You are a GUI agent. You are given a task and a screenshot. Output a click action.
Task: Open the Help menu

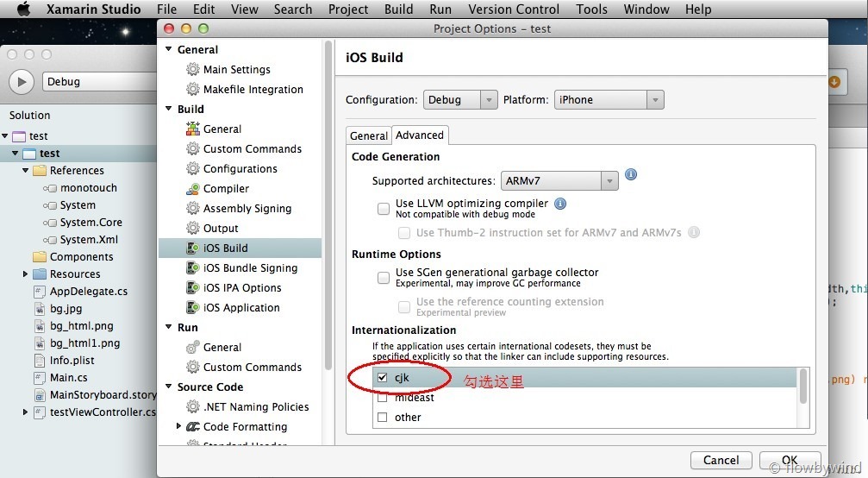[698, 9]
